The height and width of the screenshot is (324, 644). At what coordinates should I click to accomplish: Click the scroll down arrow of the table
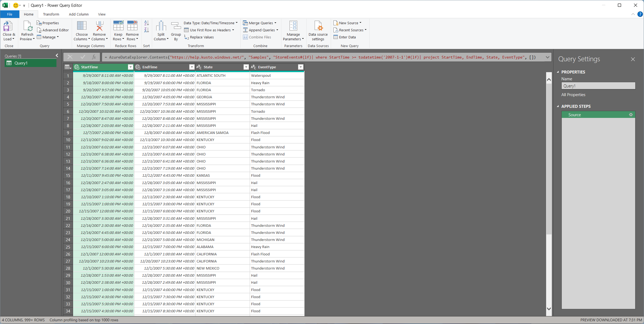click(549, 309)
